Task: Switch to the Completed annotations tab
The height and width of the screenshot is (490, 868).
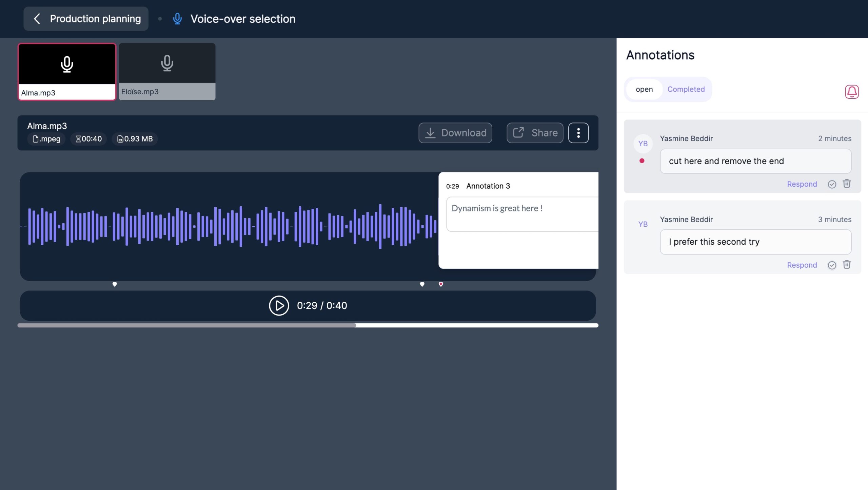Action: pos(686,89)
